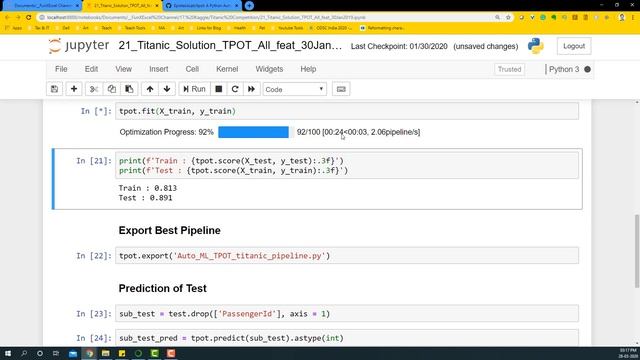Switch to the GitHub browser tab
This screenshot has width=640, height=360.
pos(202,6)
